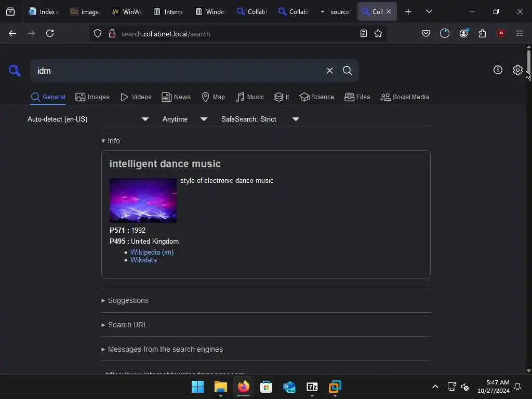Select the General category tab

(48, 97)
